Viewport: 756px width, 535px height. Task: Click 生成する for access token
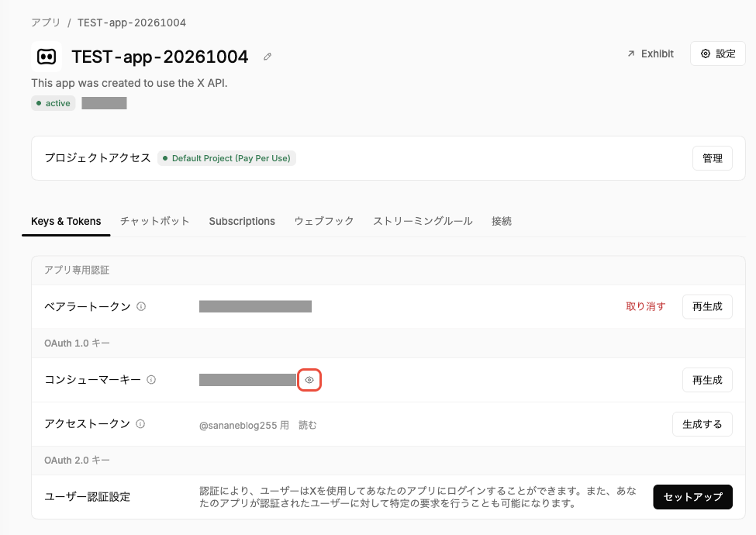click(702, 424)
